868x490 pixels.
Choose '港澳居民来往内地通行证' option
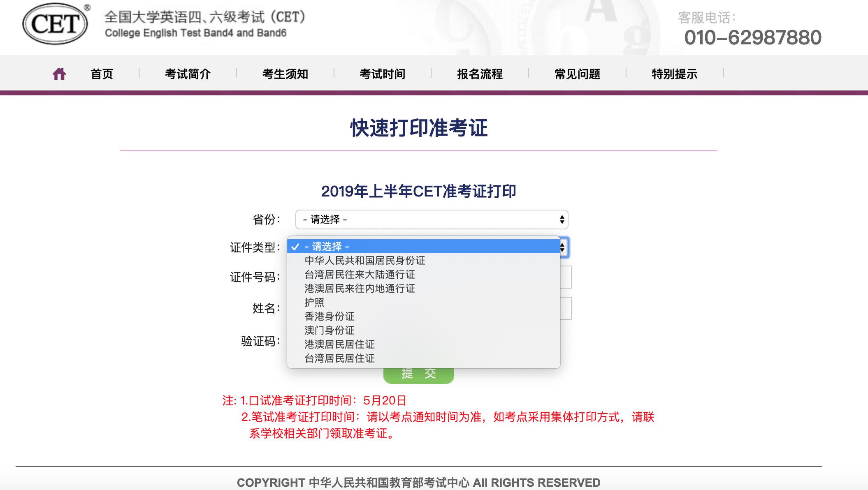coord(359,289)
